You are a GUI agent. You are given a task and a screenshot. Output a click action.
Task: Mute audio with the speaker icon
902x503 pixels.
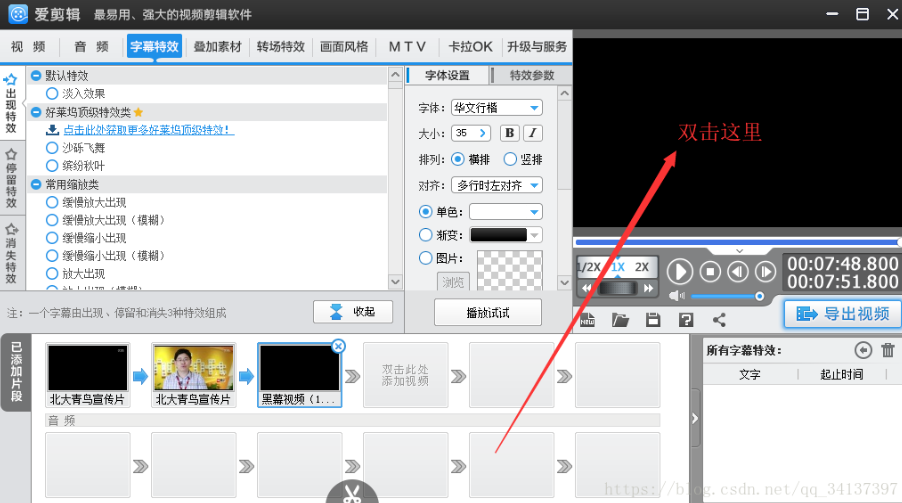pyautogui.click(x=676, y=296)
